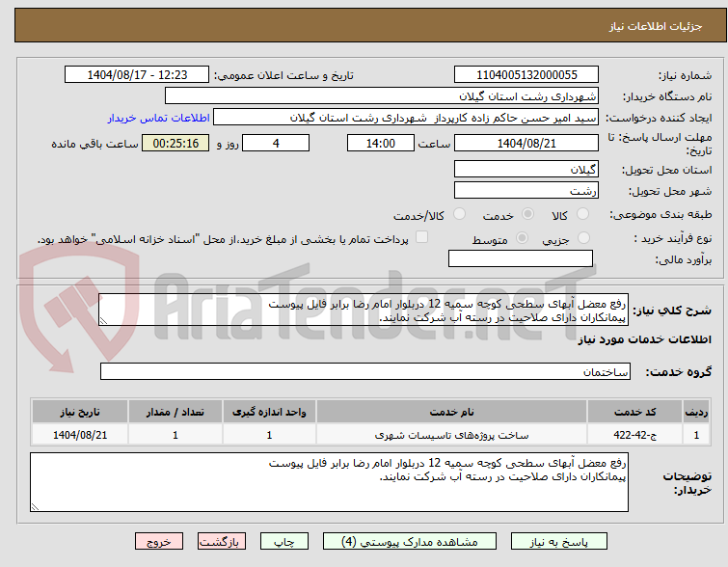Click the تاریخ نیاز column header

[x=80, y=412]
